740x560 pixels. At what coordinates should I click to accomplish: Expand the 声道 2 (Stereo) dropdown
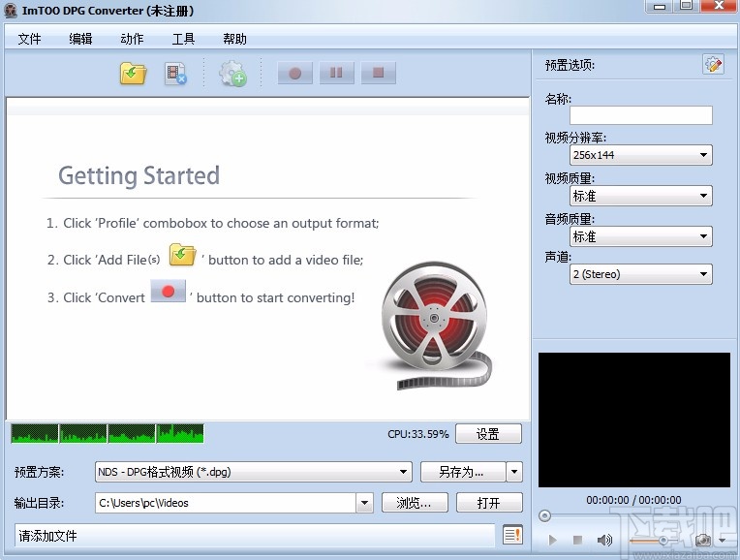pos(641,274)
